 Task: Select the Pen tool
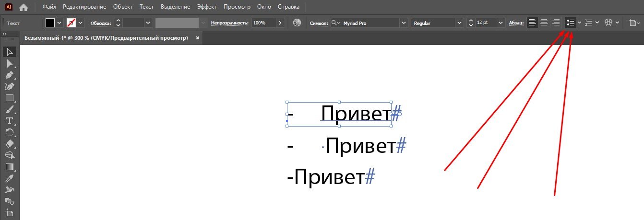click(x=9, y=75)
